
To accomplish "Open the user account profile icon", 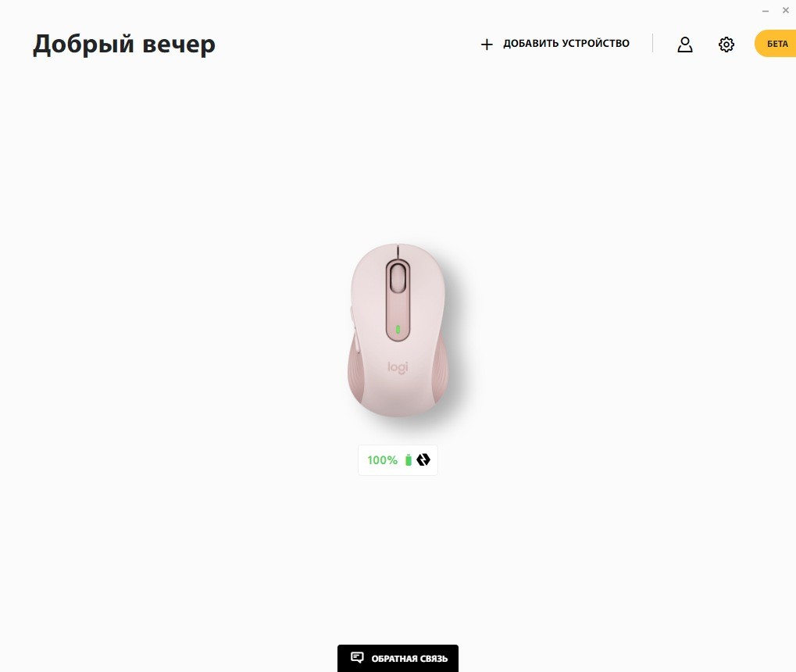I will coord(685,45).
